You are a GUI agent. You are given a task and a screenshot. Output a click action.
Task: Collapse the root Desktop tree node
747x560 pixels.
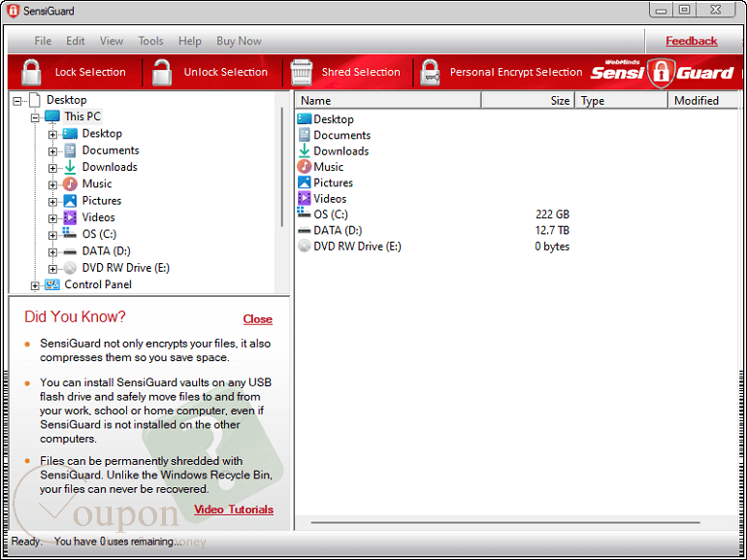pyautogui.click(x=17, y=101)
